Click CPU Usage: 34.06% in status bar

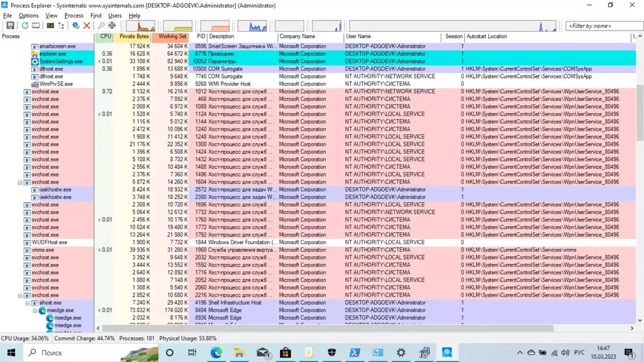click(x=25, y=339)
